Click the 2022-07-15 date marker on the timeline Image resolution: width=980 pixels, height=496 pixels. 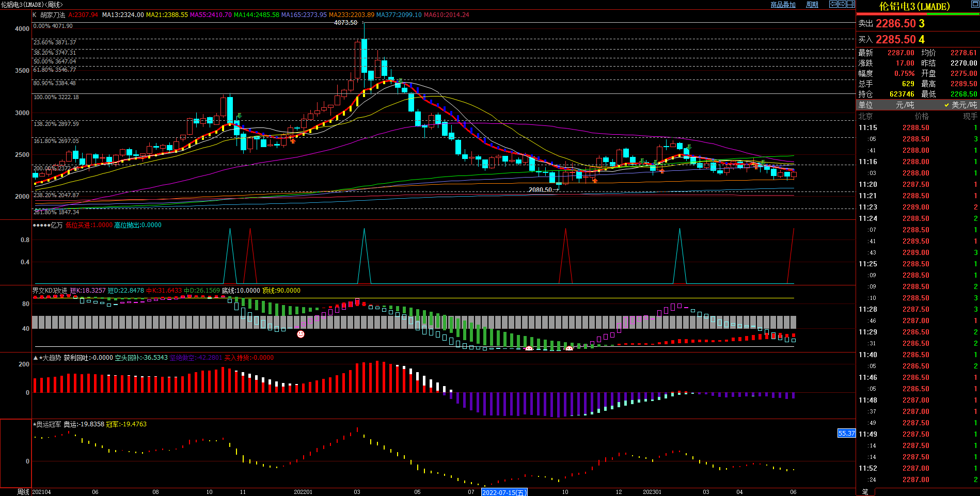pos(504,492)
